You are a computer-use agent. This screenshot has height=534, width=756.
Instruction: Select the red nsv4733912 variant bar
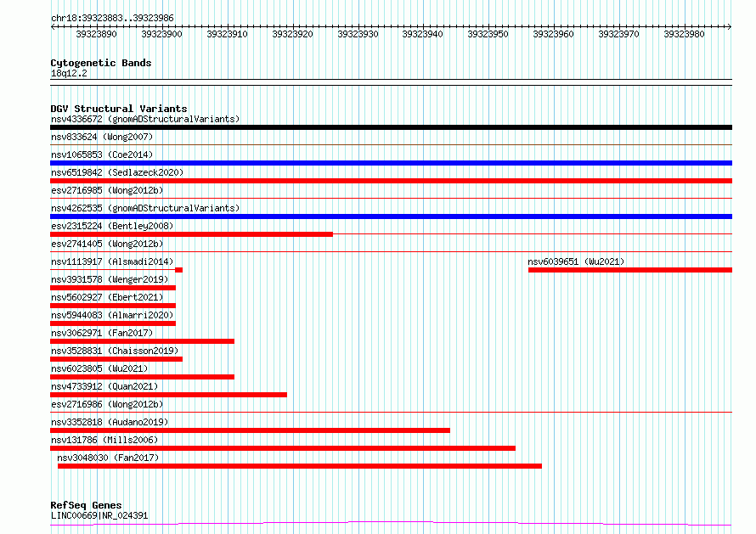(169, 395)
